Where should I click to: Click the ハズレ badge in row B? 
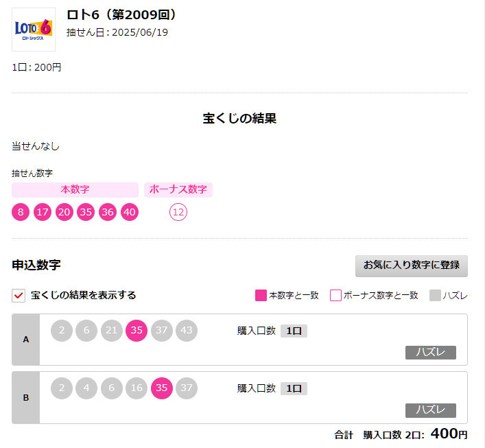431,410
